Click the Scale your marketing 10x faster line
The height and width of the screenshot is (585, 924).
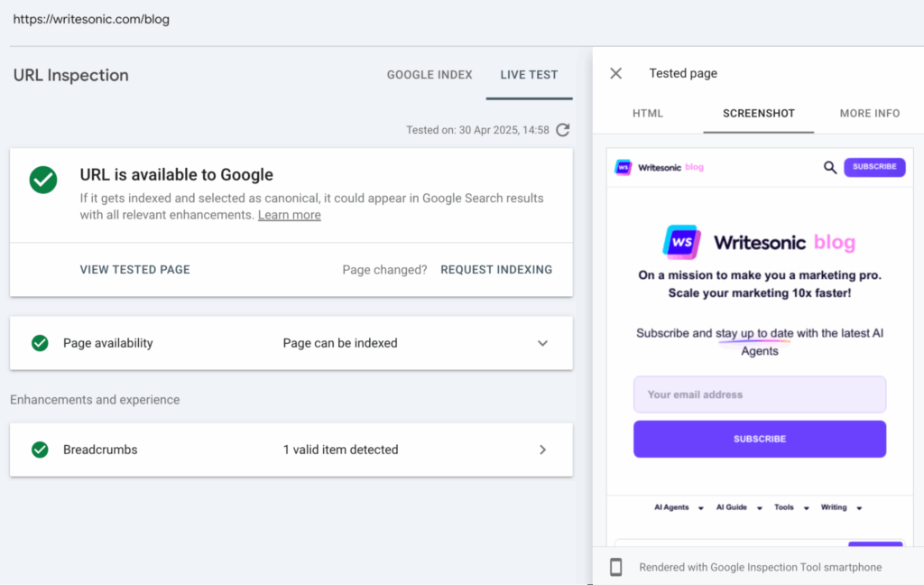point(760,293)
